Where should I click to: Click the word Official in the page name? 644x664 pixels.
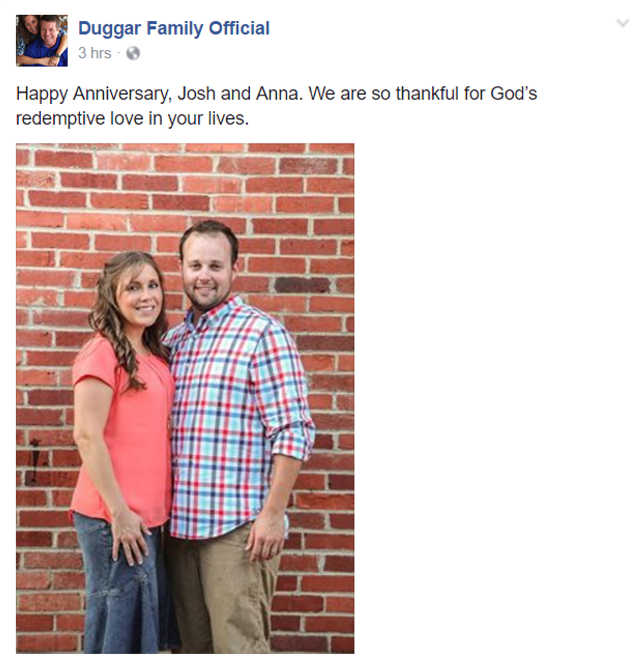239,28
